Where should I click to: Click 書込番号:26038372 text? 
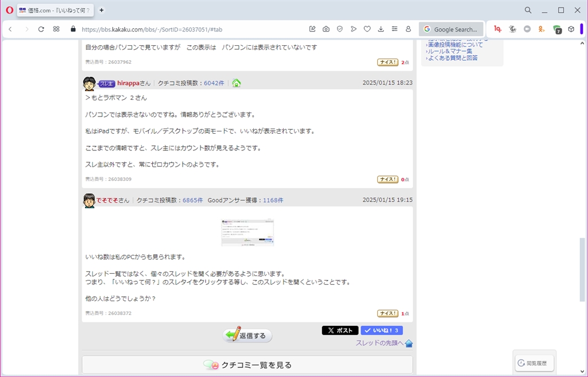point(109,313)
